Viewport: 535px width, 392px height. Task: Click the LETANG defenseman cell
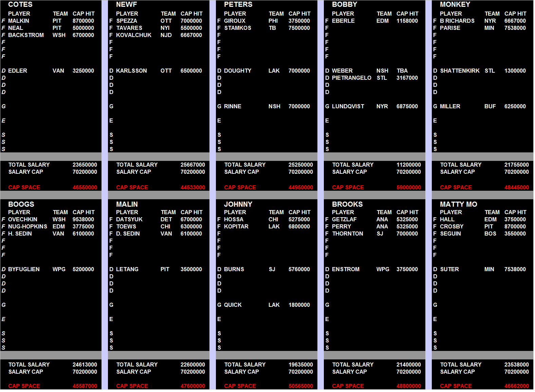(127, 269)
